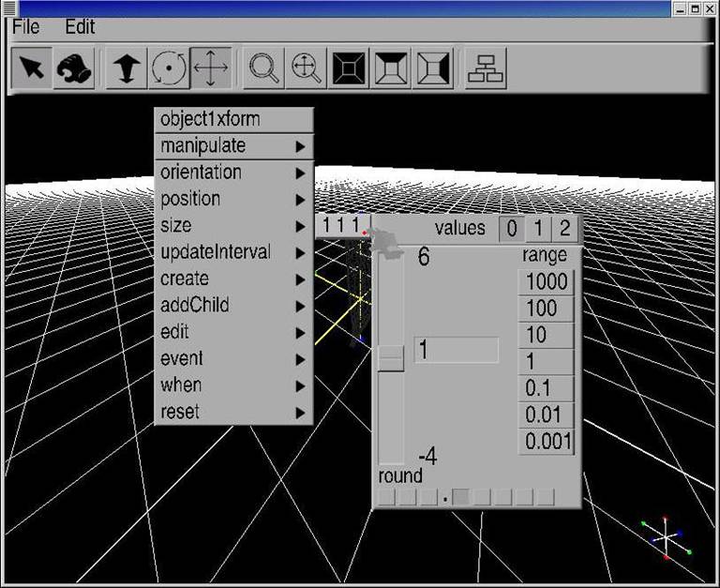
Task: Select the magnifier with crosshair arrows
Action: pyautogui.click(x=307, y=68)
